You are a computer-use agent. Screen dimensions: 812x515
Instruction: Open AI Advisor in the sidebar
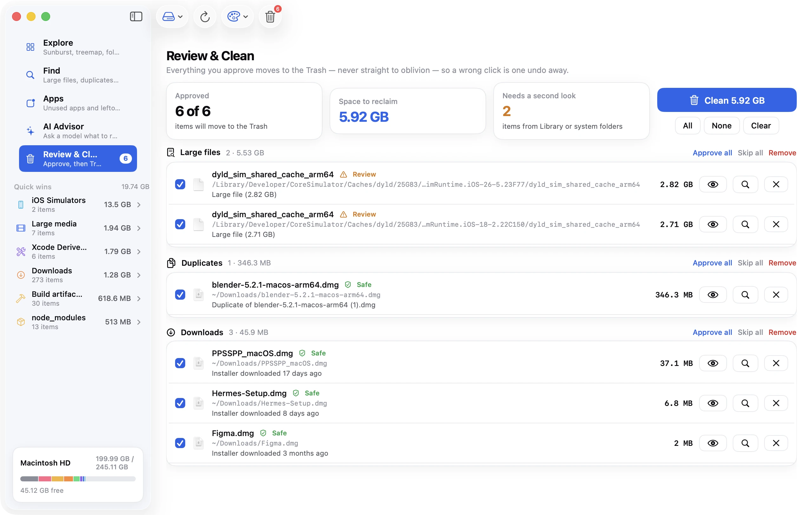point(78,131)
